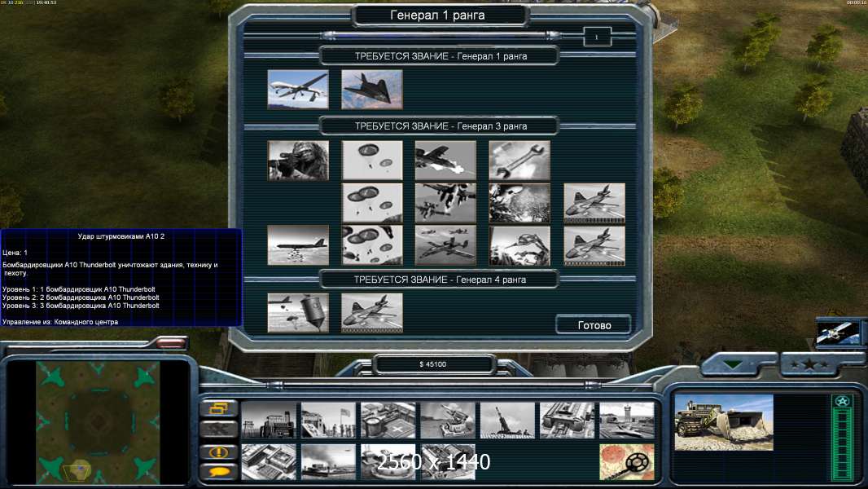Build the smoking supply drop zone icon
This screenshot has width=868, height=489.
pyautogui.click(x=328, y=462)
